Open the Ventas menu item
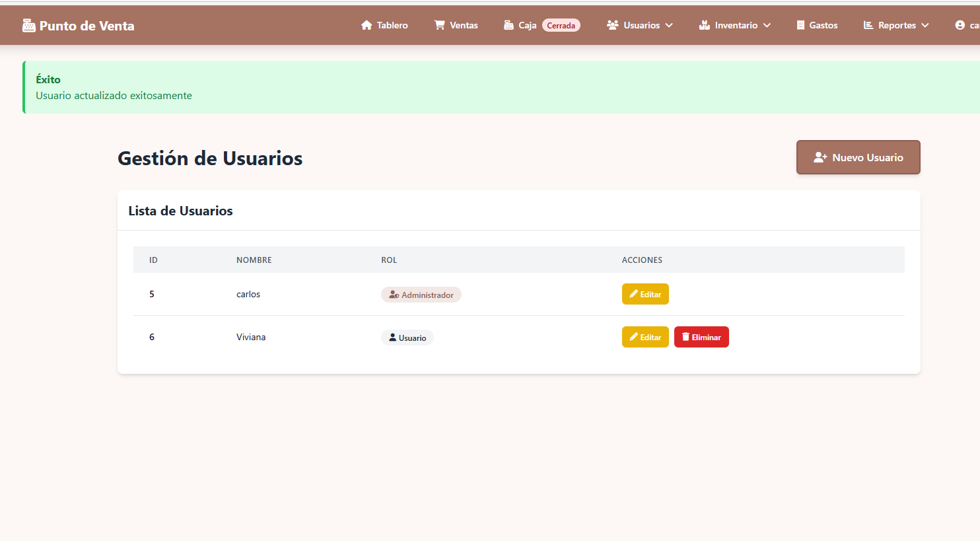This screenshot has width=980, height=541. point(464,25)
